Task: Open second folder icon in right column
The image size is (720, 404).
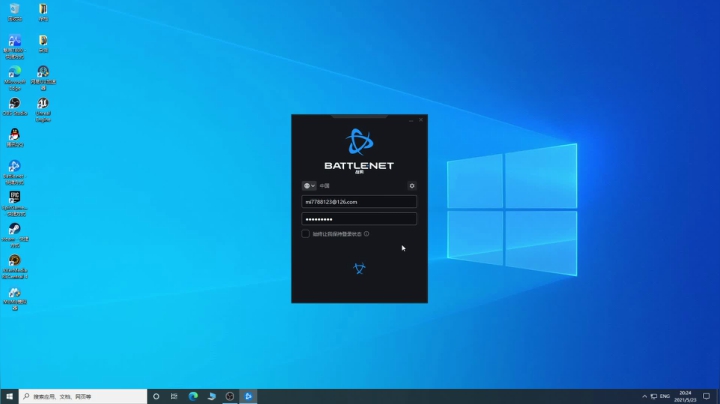Action: tap(43, 44)
